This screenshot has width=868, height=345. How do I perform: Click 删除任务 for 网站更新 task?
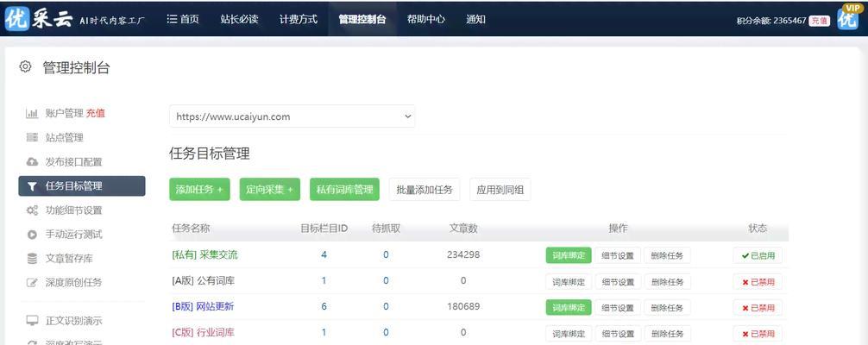click(x=667, y=308)
